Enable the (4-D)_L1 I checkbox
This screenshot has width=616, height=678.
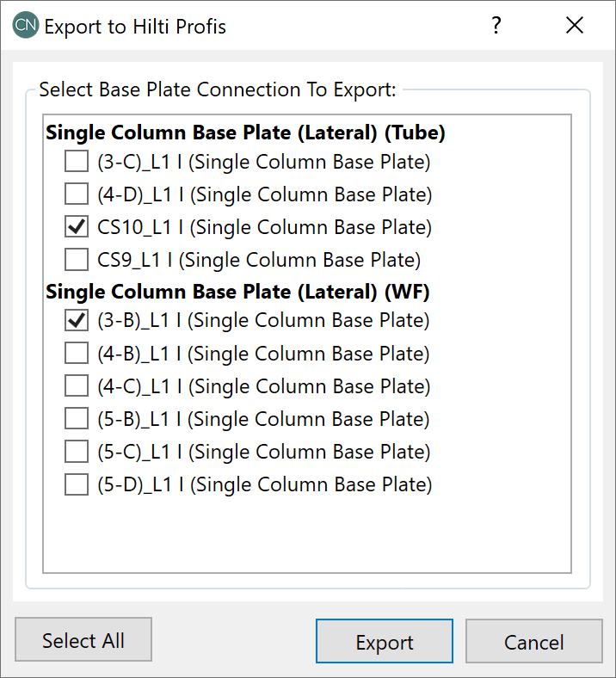click(x=77, y=194)
